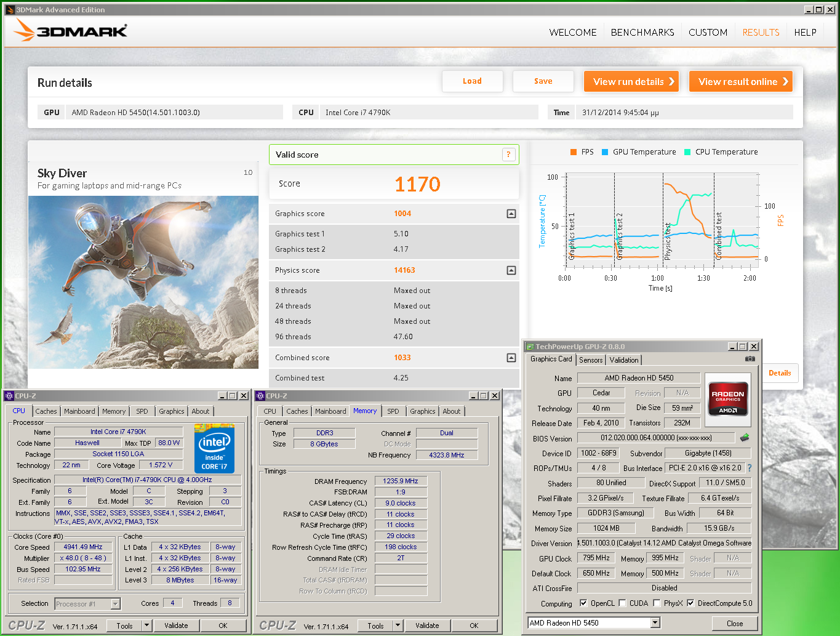Open the GPU selection dropdown in GPU-Z
This screenshot has height=636, width=840.
tap(655, 623)
